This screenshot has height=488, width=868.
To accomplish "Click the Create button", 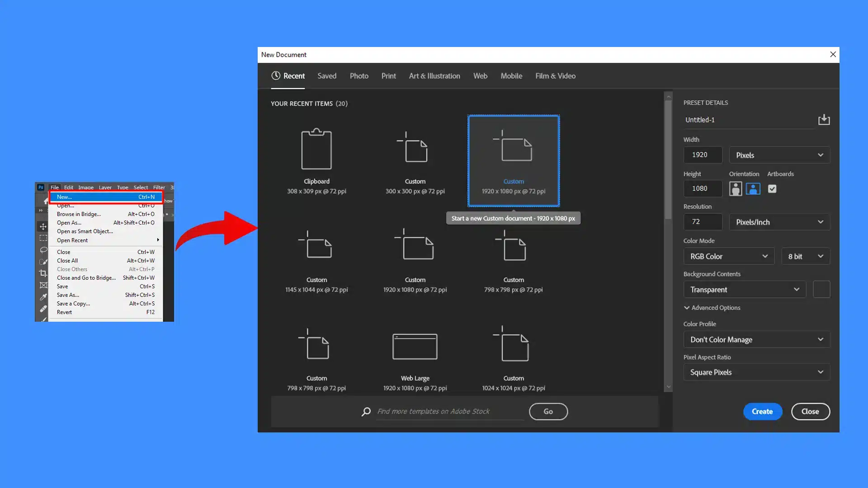I will point(762,412).
